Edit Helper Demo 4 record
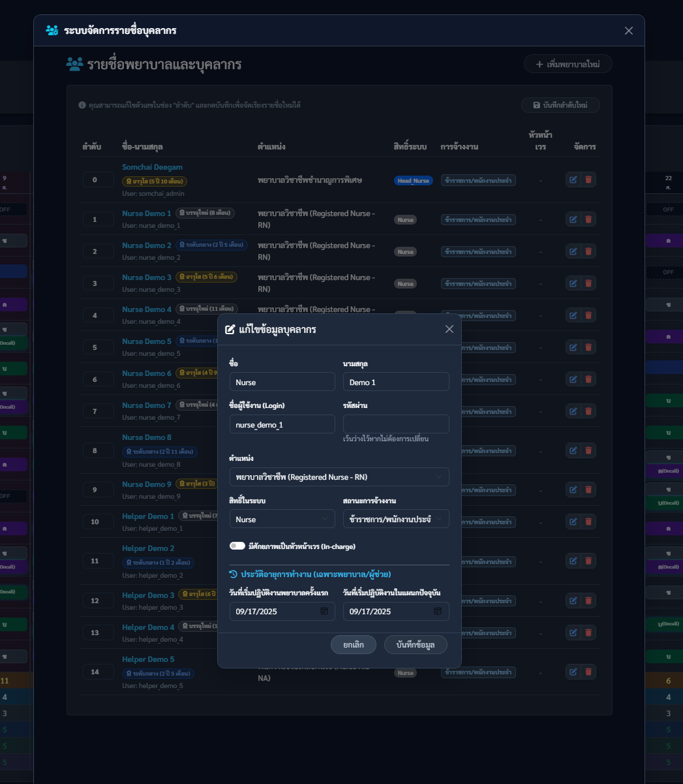The width and height of the screenshot is (683, 784). (x=573, y=633)
